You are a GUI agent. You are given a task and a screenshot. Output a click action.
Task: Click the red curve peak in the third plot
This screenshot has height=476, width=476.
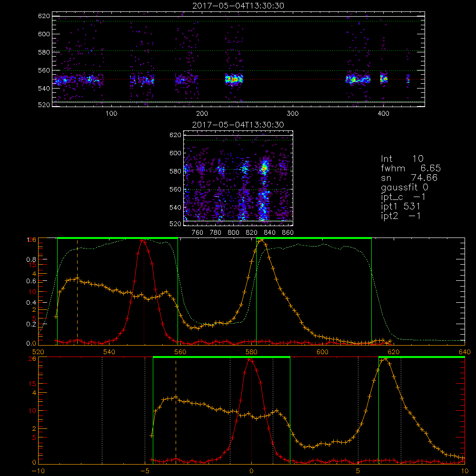[x=143, y=241]
